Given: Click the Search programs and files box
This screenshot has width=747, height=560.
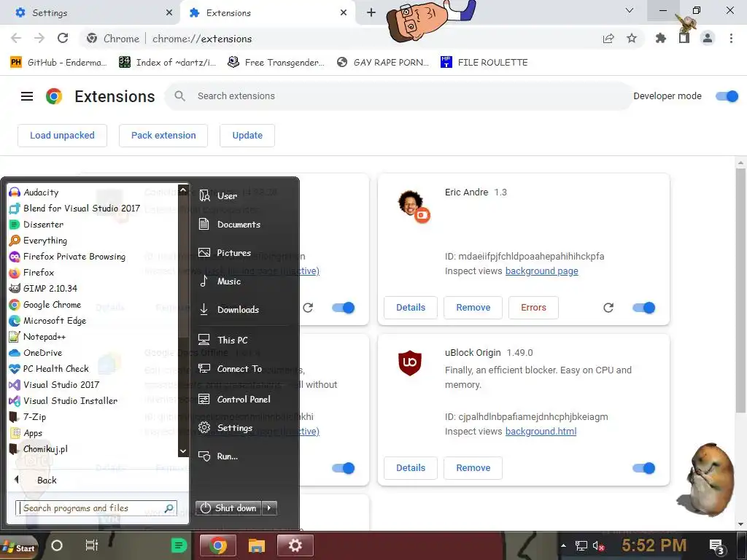Looking at the screenshot, I should point(96,508).
